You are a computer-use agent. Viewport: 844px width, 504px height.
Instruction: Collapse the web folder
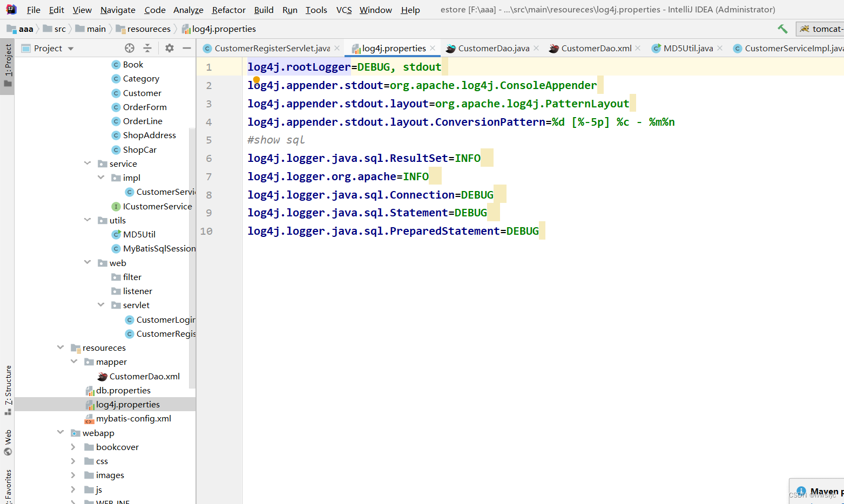(x=87, y=262)
